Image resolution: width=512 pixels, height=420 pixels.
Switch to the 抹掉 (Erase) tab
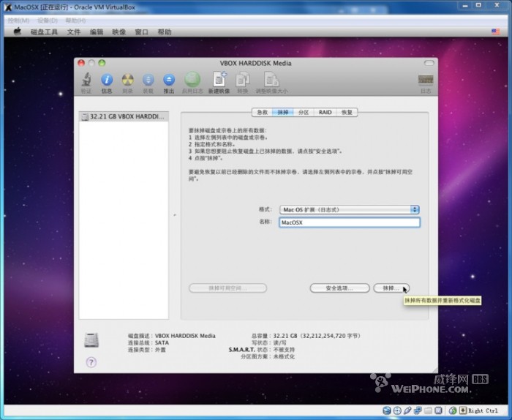coord(283,113)
